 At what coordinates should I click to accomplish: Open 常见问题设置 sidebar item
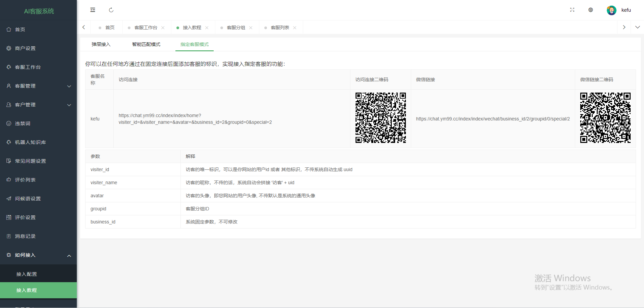(x=38, y=161)
